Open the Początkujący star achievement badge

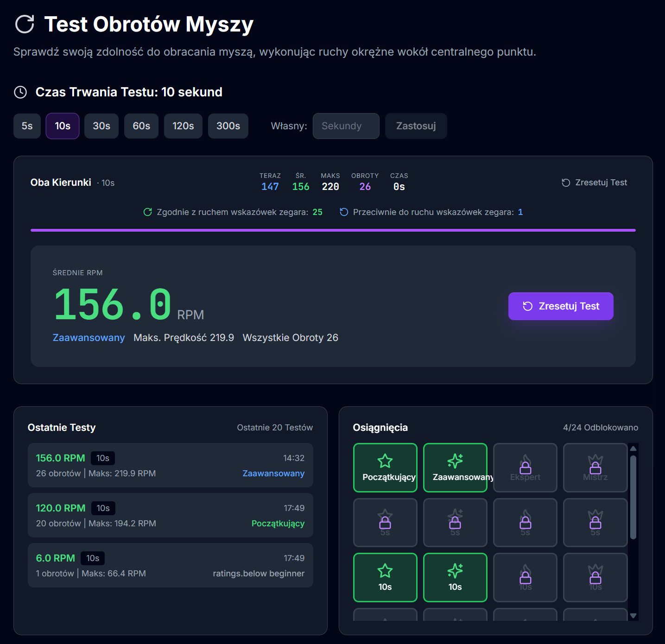click(385, 467)
